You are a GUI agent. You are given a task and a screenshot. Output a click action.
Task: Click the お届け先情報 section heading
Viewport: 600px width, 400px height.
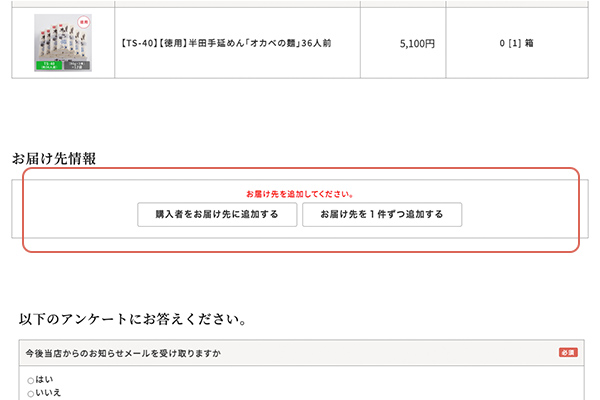point(54,158)
